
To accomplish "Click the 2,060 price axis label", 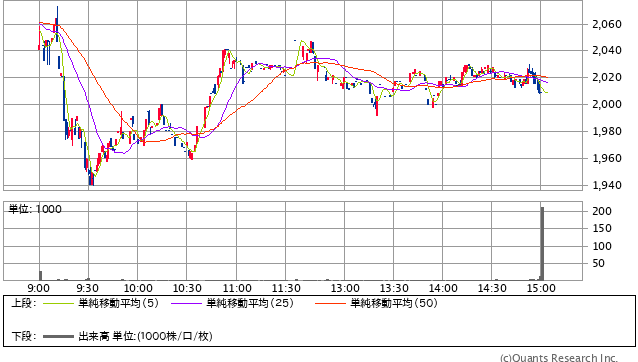I will pos(607,24).
